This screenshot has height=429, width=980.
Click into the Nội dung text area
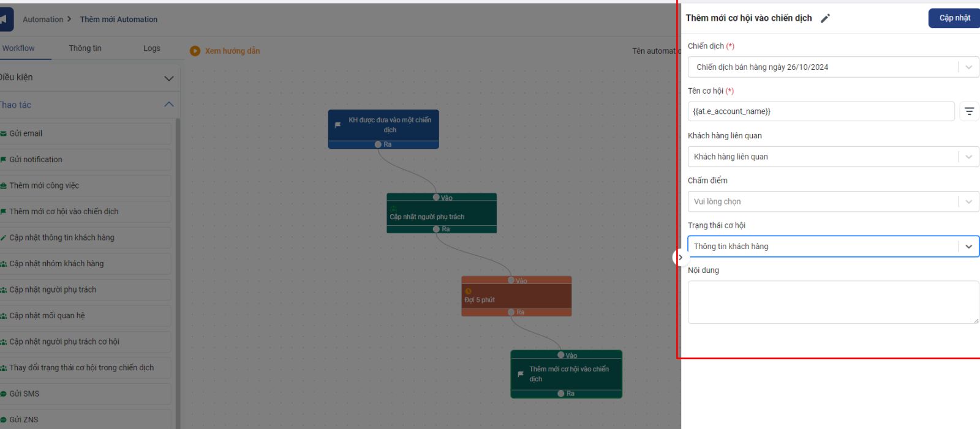pos(832,302)
